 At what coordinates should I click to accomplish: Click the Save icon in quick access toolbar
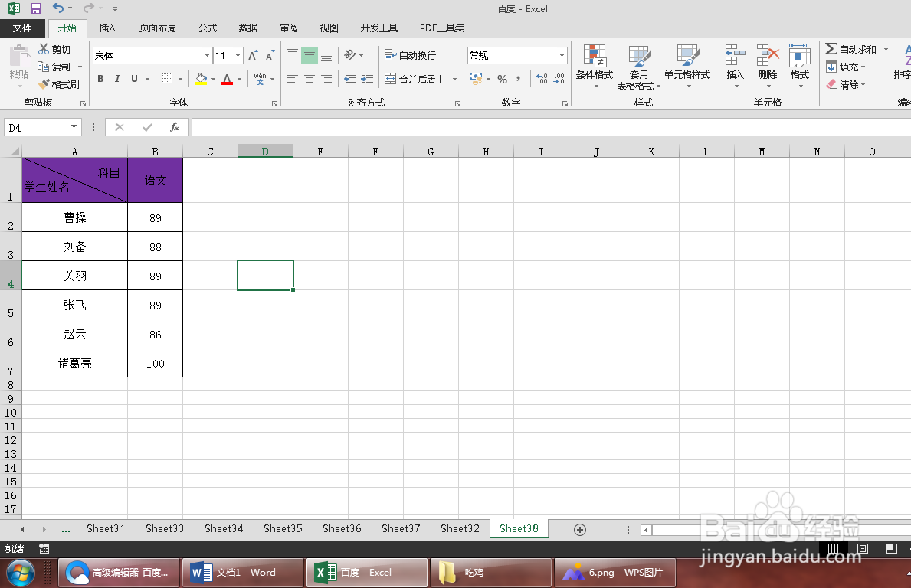point(36,8)
